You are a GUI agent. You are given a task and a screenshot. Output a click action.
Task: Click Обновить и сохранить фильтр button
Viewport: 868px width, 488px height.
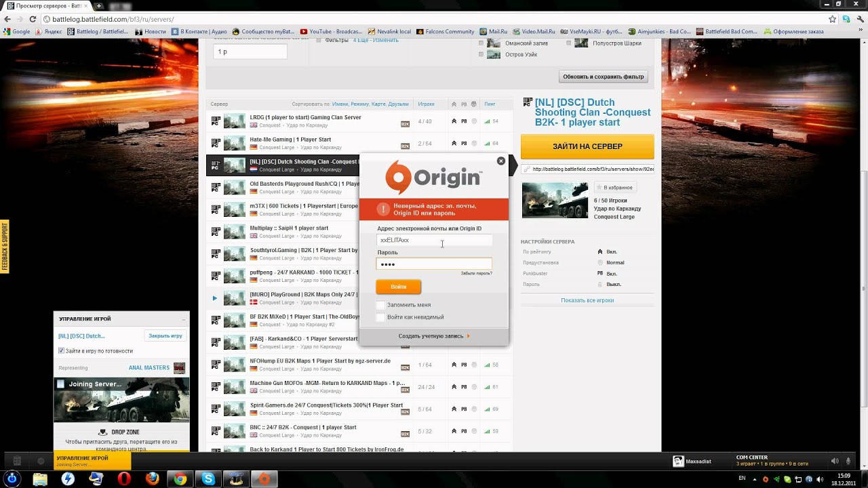[604, 77]
